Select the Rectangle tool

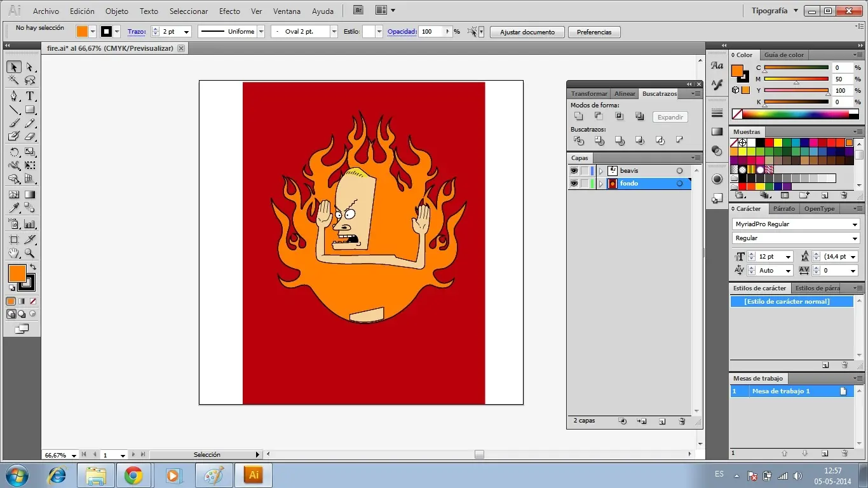(30, 110)
